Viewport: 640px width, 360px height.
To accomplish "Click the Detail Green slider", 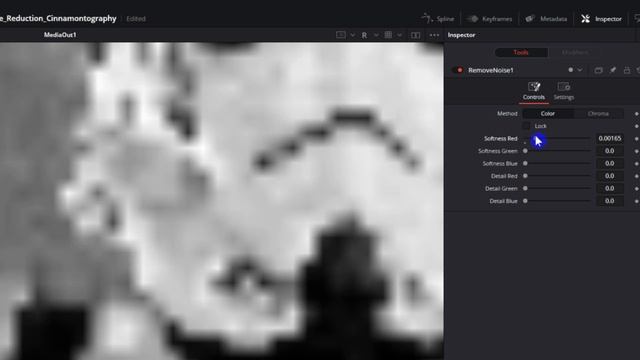I will click(558, 189).
